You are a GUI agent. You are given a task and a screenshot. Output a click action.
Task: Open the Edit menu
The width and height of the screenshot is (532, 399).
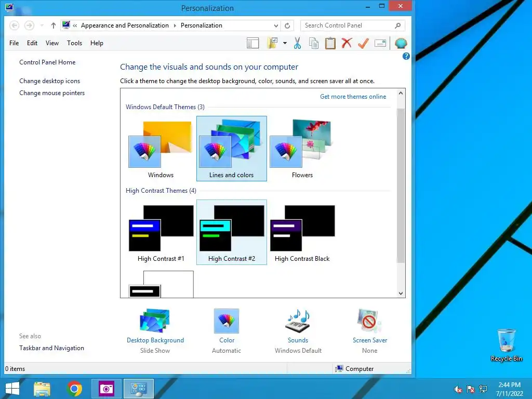[32, 43]
